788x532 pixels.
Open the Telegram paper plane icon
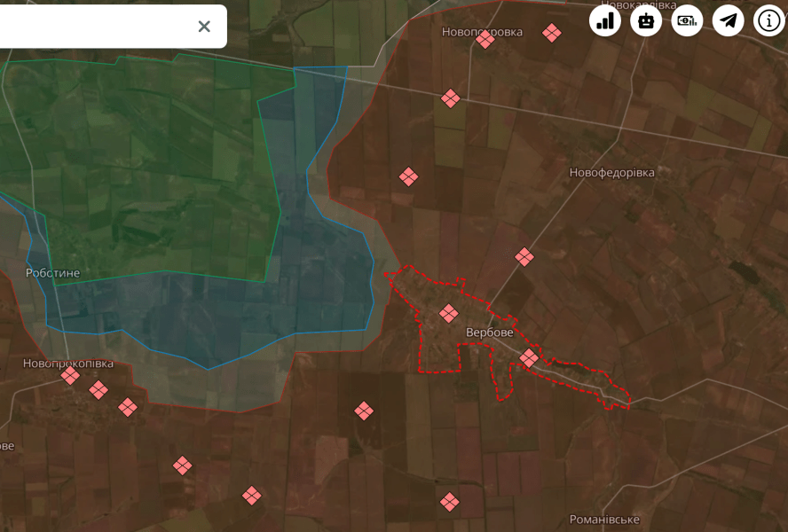[729, 20]
